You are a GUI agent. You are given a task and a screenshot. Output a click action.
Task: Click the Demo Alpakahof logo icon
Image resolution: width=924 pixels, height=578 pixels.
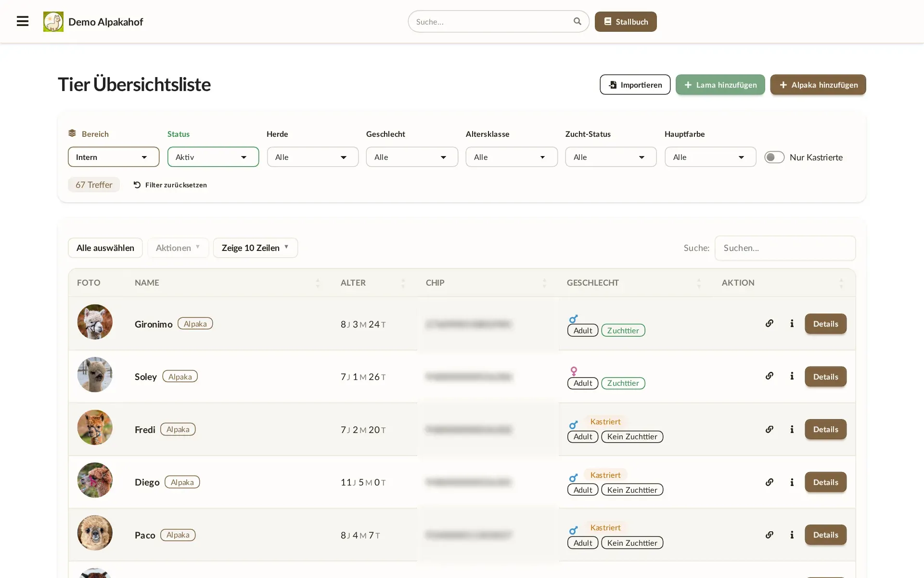[x=53, y=22]
